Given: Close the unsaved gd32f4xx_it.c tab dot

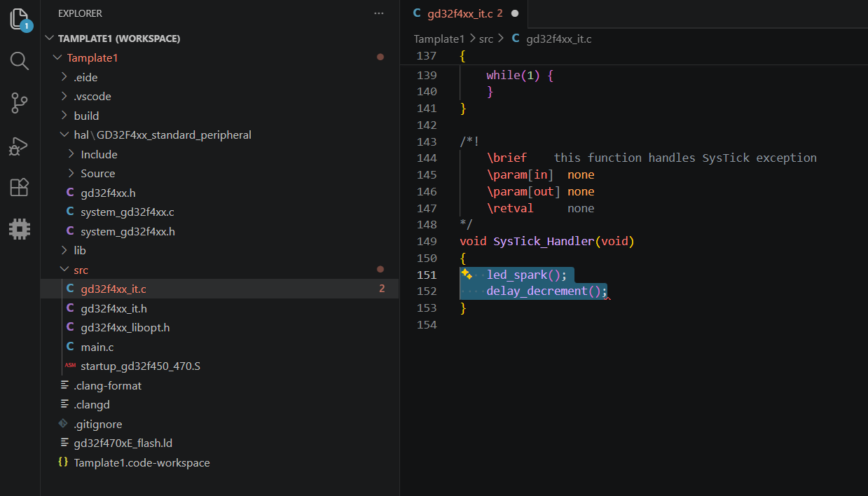Looking at the screenshot, I should point(515,13).
